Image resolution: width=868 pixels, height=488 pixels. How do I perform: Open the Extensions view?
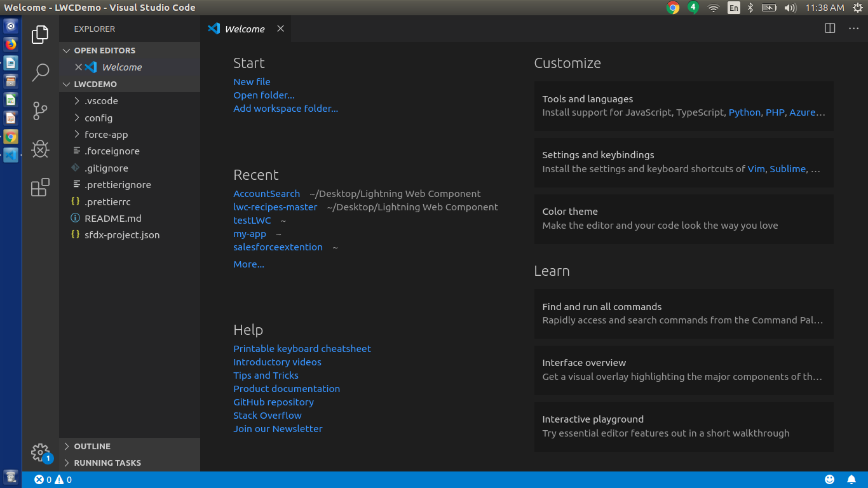coord(40,187)
